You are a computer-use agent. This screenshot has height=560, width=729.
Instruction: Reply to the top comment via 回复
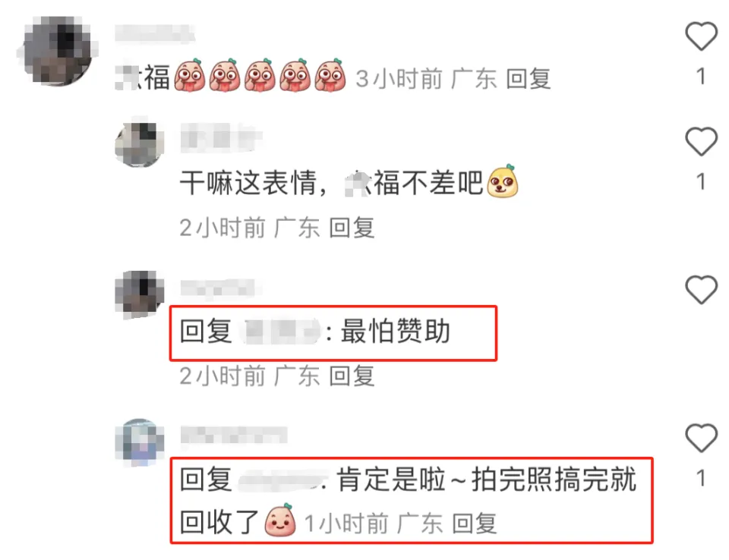tap(529, 79)
